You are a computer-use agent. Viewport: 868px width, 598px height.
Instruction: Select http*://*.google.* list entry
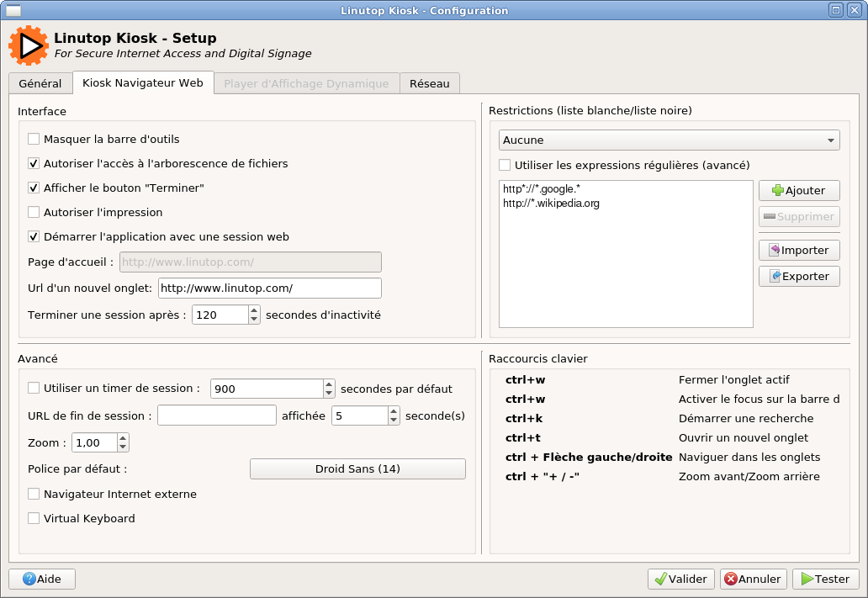click(626, 188)
